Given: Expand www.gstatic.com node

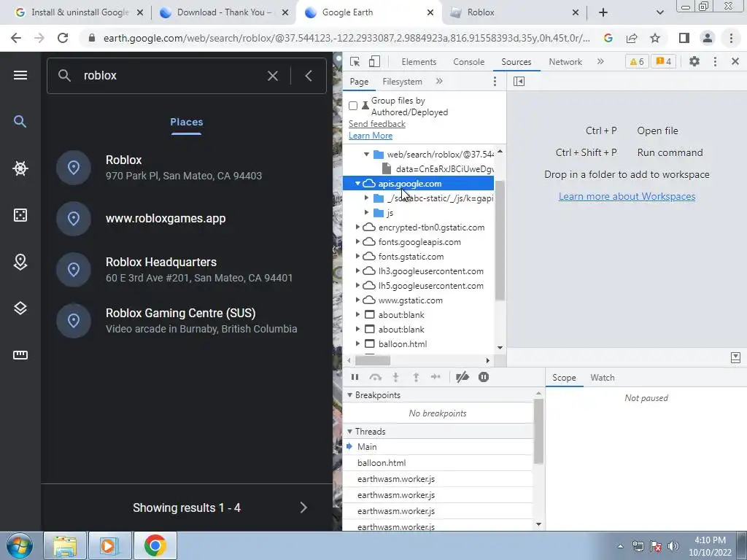Looking at the screenshot, I should pos(357,300).
